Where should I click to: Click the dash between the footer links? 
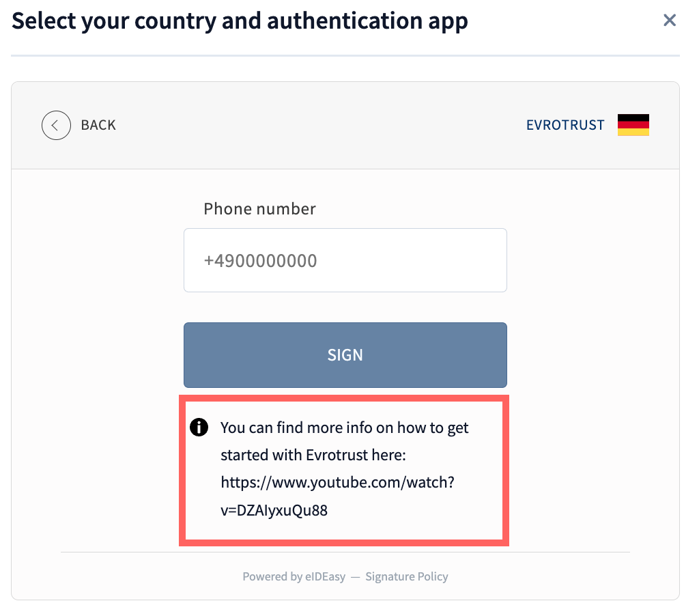coord(355,576)
